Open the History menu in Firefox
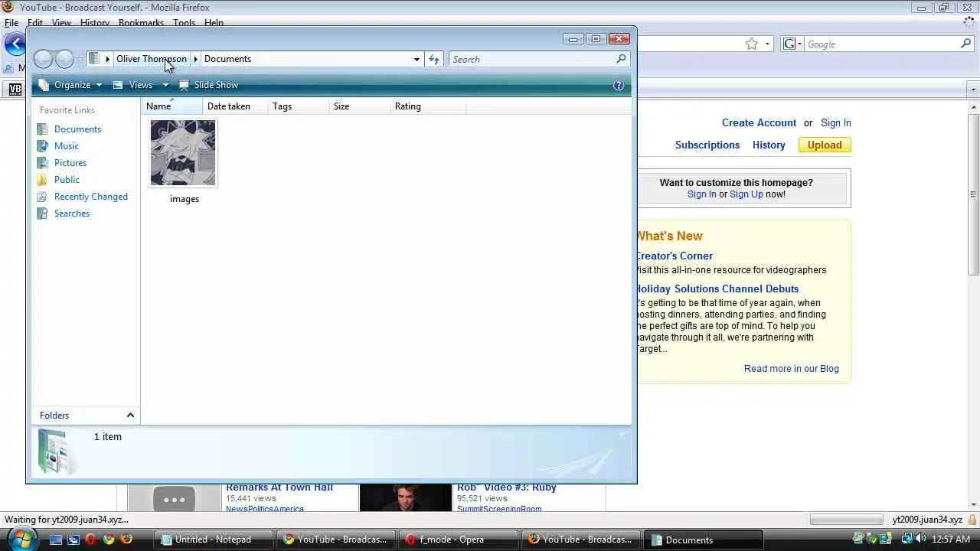The image size is (980, 551). 95,23
